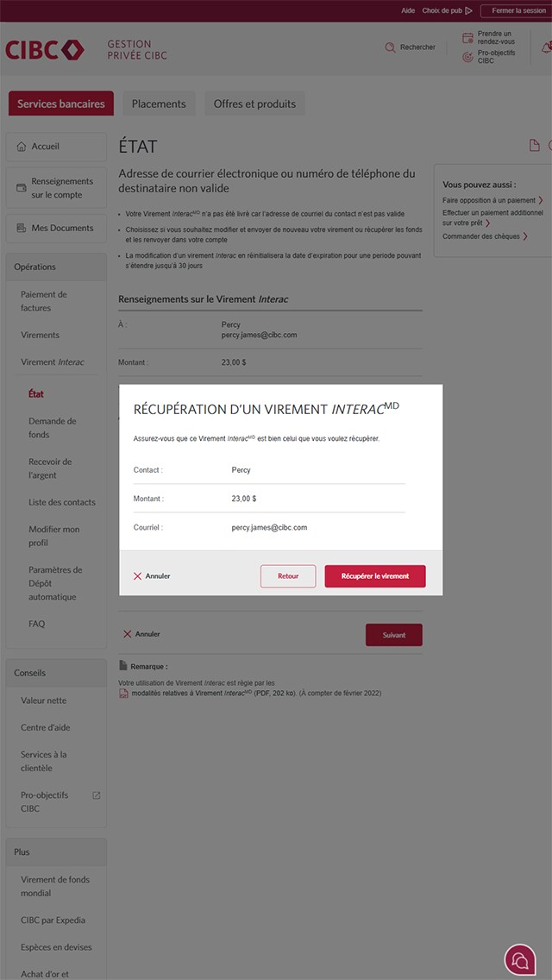Click the document icon beside ÉTAT heading
The height and width of the screenshot is (980, 552).
[x=534, y=146]
